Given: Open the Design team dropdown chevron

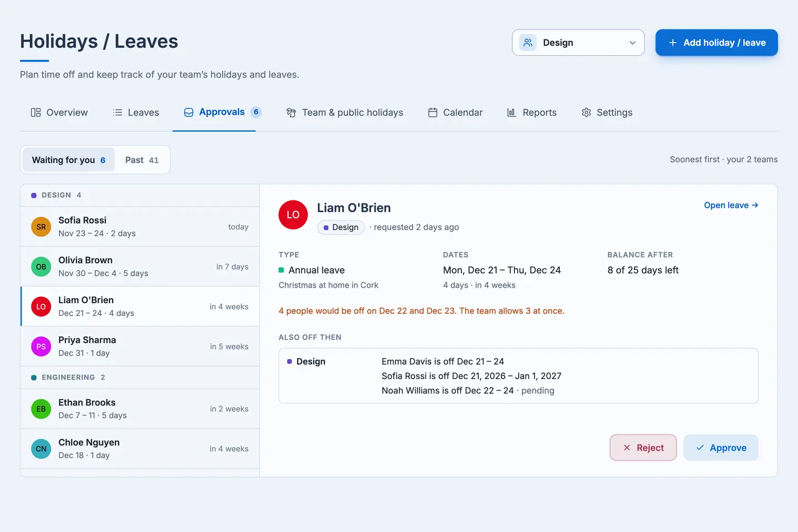Looking at the screenshot, I should (x=632, y=43).
